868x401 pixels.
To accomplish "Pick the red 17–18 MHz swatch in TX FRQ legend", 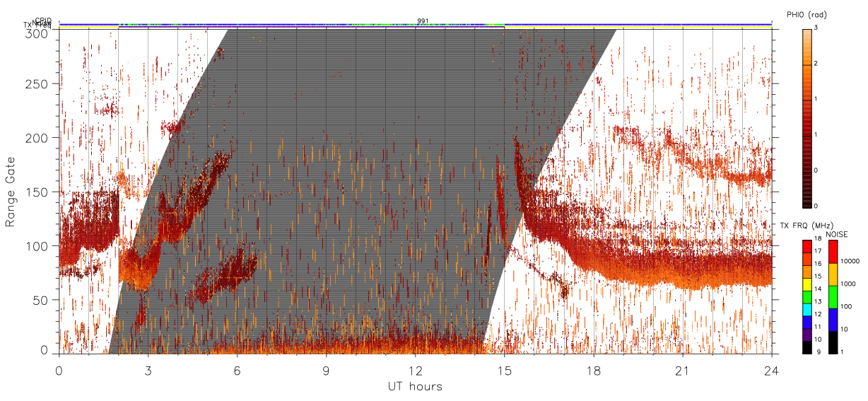I will click(807, 246).
